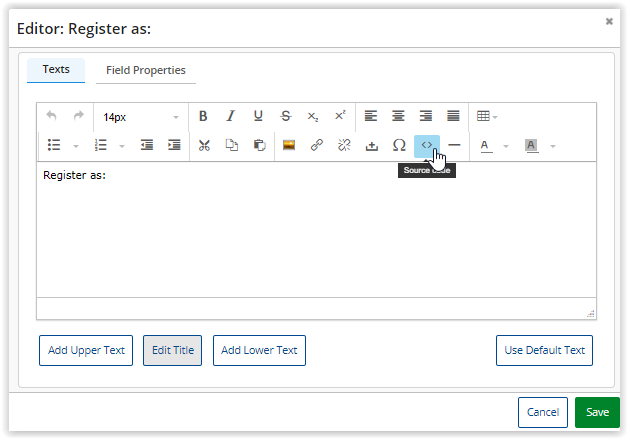Image resolution: width=628 pixels, height=439 pixels.
Task: Click the cut scissors icon
Action: pos(204,145)
